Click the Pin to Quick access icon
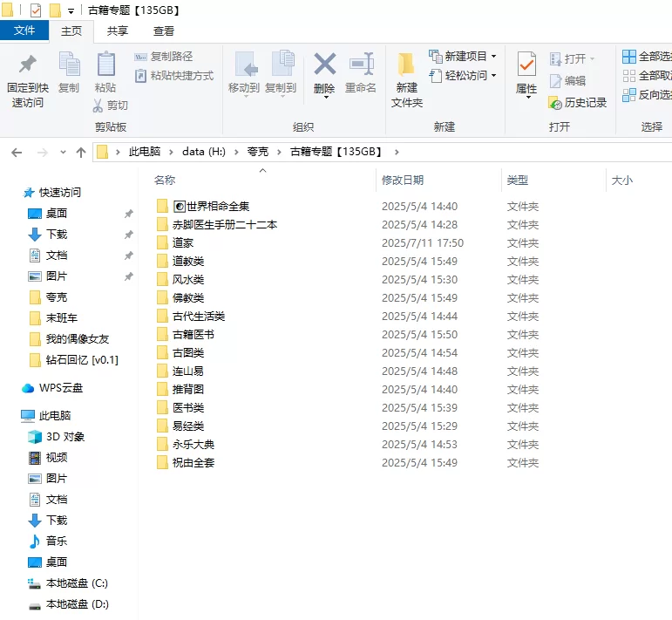The height and width of the screenshot is (620, 672). pyautogui.click(x=28, y=65)
